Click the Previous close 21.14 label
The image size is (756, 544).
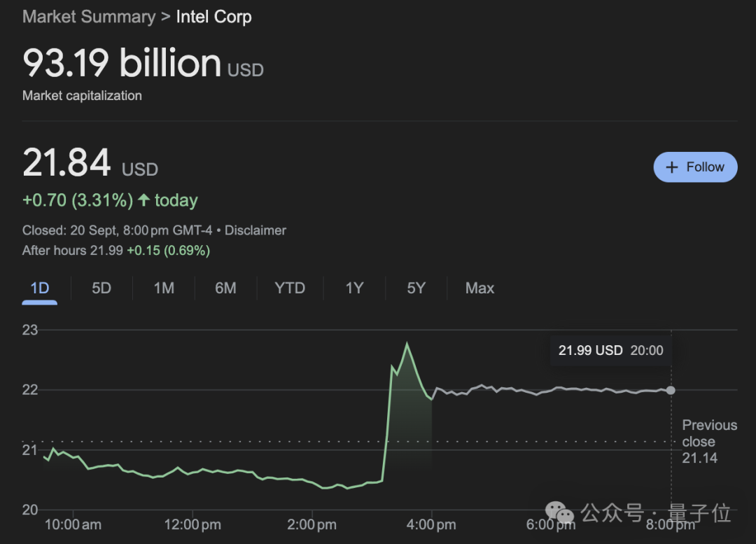[x=709, y=442]
